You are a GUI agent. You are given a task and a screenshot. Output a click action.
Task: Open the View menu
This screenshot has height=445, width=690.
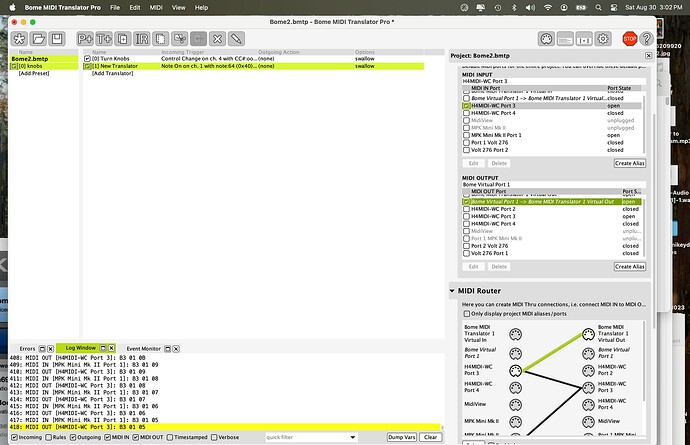(x=178, y=7)
